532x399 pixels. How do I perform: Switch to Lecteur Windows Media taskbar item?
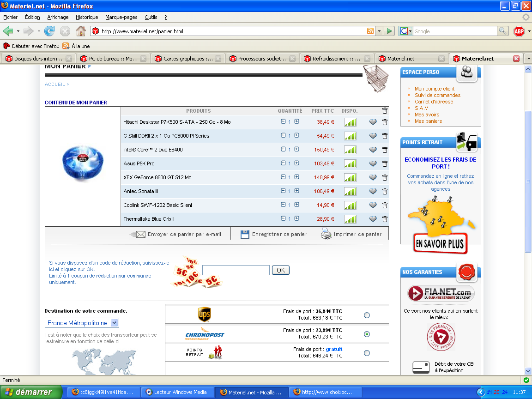click(x=177, y=392)
